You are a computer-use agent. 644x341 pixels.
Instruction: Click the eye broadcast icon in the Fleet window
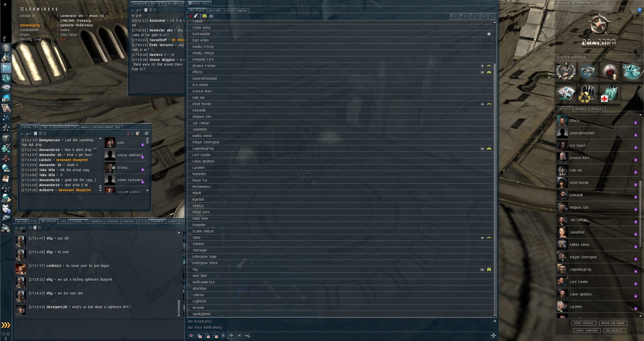(x=191, y=336)
